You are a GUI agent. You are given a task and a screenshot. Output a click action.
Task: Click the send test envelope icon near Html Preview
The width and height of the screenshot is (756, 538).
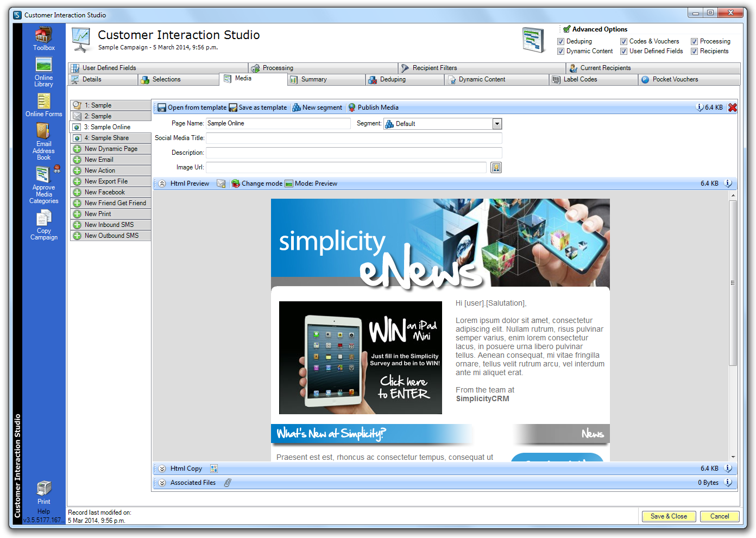[221, 183]
